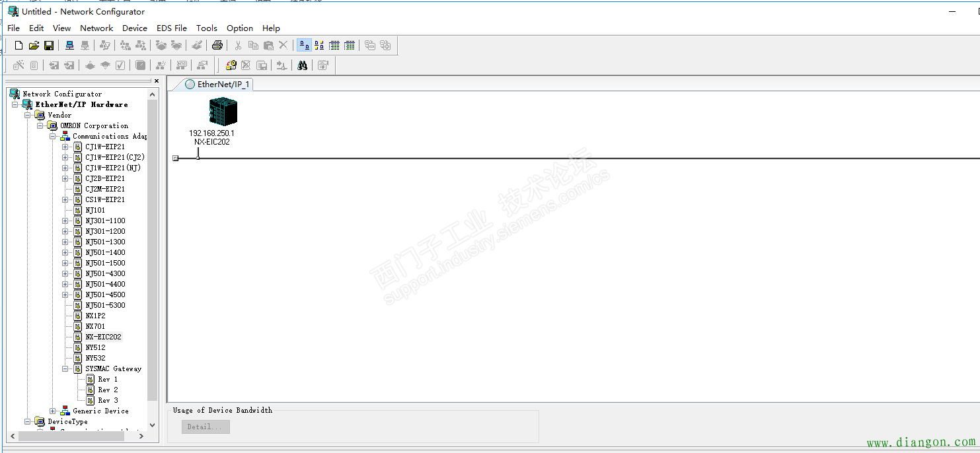Select the EtherNet/IP_1 network tab

(217, 85)
